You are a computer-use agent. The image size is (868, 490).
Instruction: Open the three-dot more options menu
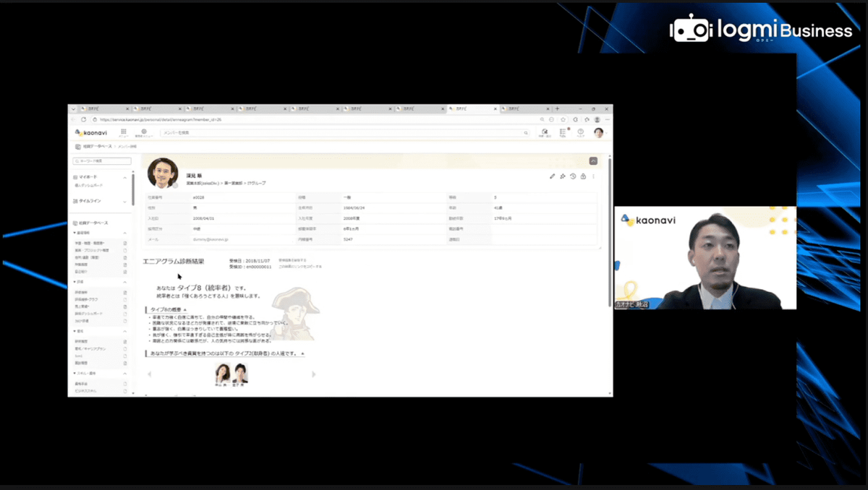pos(594,176)
